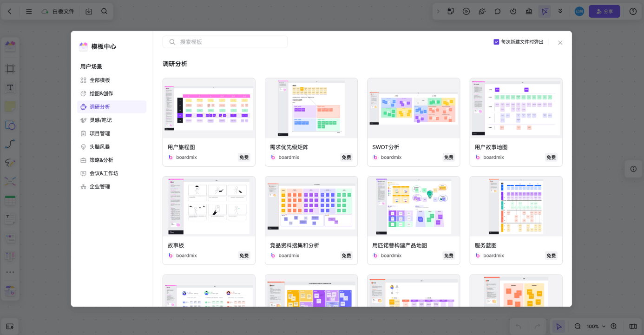Select the Kanban board tool

coord(10,256)
